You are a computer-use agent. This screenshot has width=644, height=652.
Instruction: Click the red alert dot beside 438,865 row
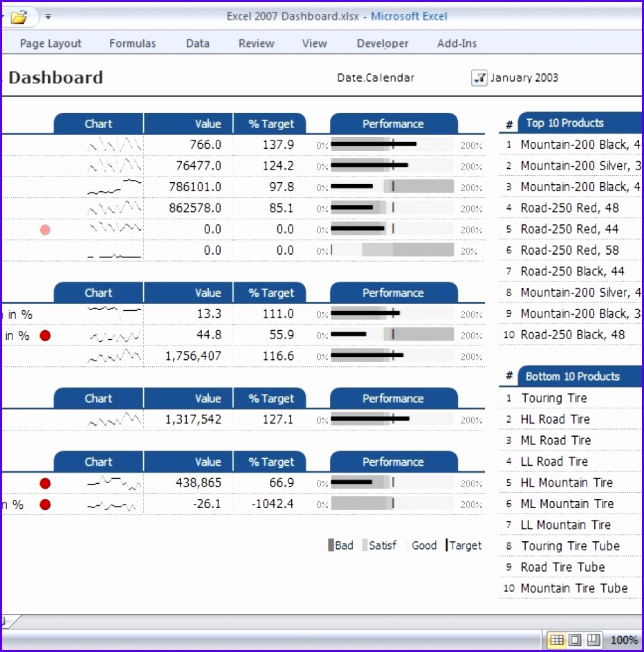click(45, 483)
